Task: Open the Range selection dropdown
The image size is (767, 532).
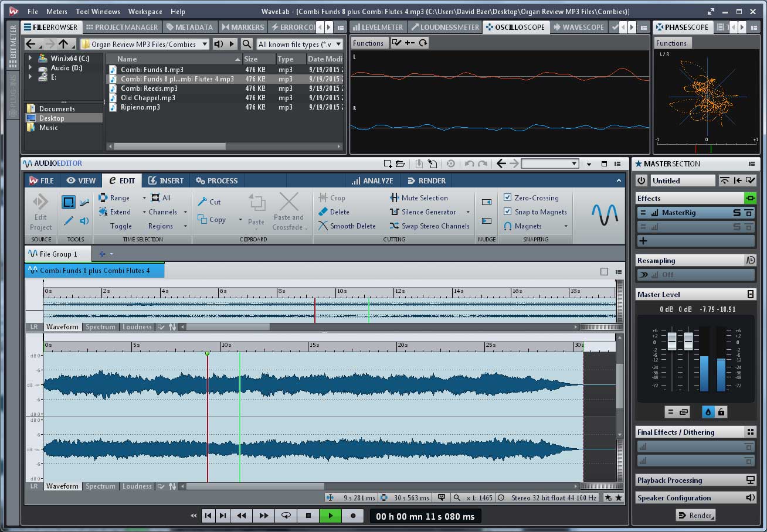Action: (x=144, y=198)
